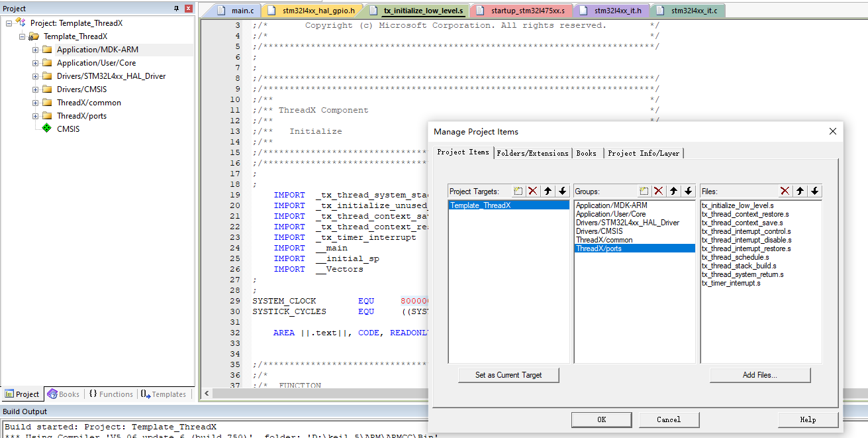
Task: Click the Set as Current Target button
Action: click(x=508, y=375)
